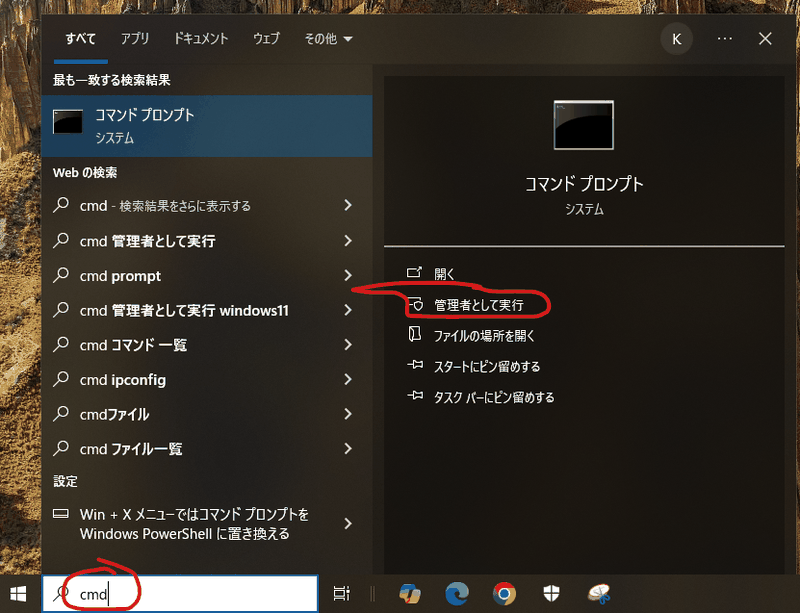Close the search panel with X
800x613 pixels.
765,39
